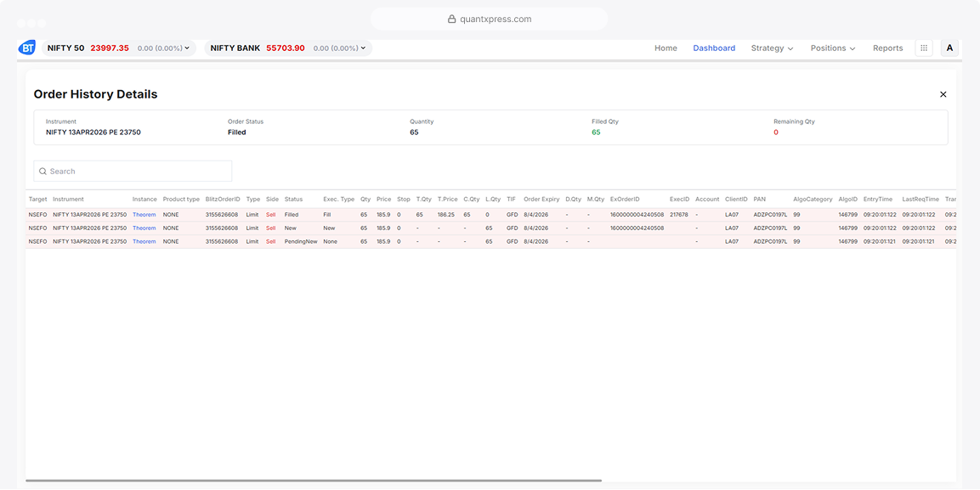Click the lock icon in the address bar
The image size is (980, 490).
[452, 19]
